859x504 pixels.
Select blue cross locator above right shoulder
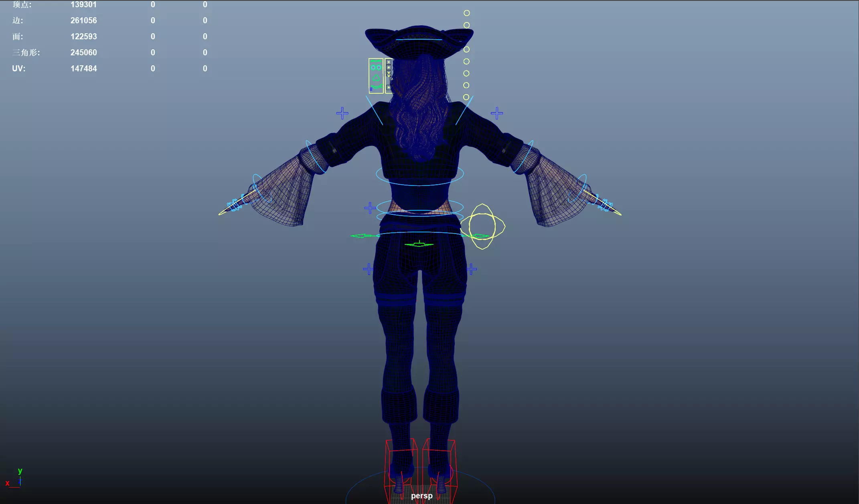(x=497, y=113)
